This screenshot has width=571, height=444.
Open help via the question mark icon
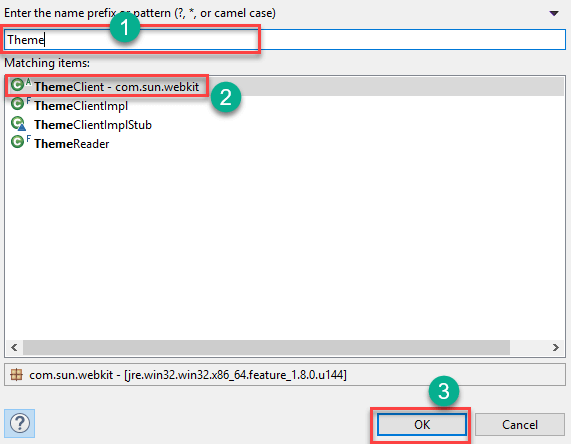[x=20, y=423]
